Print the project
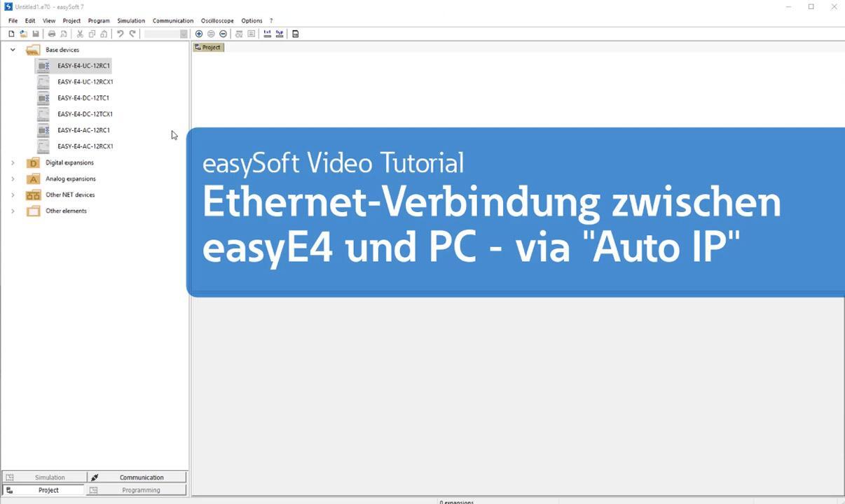 click(51, 34)
